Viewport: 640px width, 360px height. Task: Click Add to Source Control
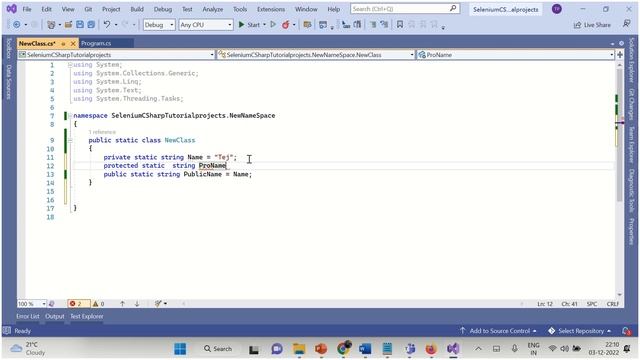[x=498, y=331]
